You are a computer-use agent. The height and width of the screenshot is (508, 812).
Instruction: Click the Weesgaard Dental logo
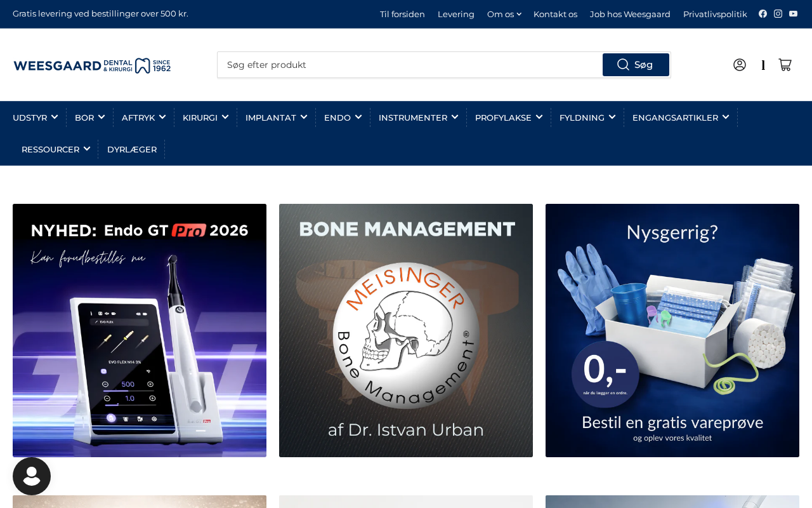[x=92, y=65]
